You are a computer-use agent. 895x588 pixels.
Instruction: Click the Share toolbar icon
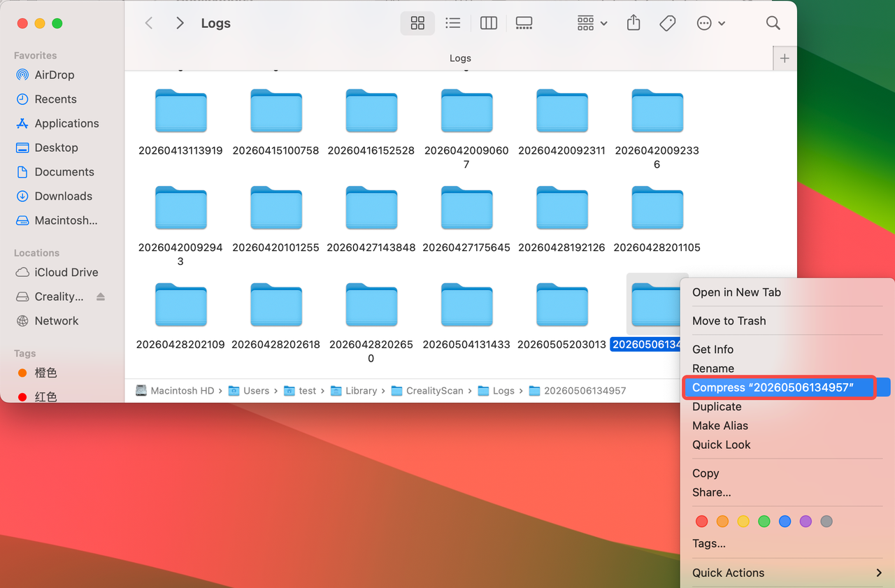[x=633, y=23]
